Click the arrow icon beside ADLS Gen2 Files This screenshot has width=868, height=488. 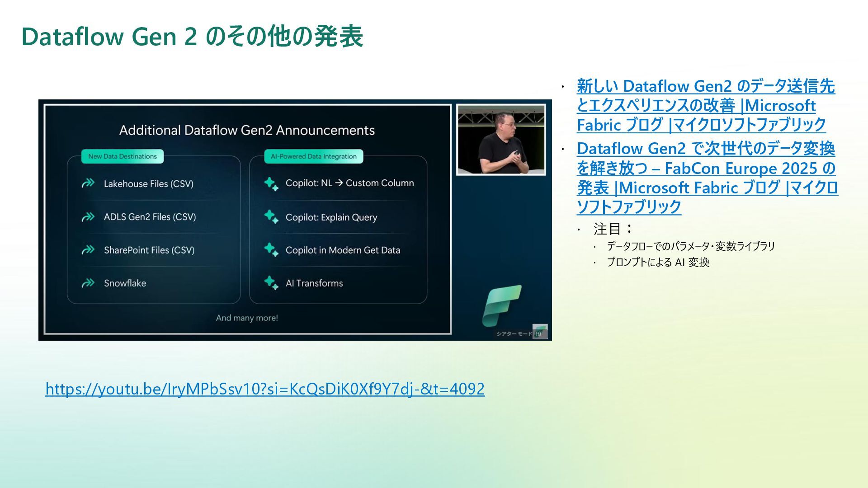88,217
